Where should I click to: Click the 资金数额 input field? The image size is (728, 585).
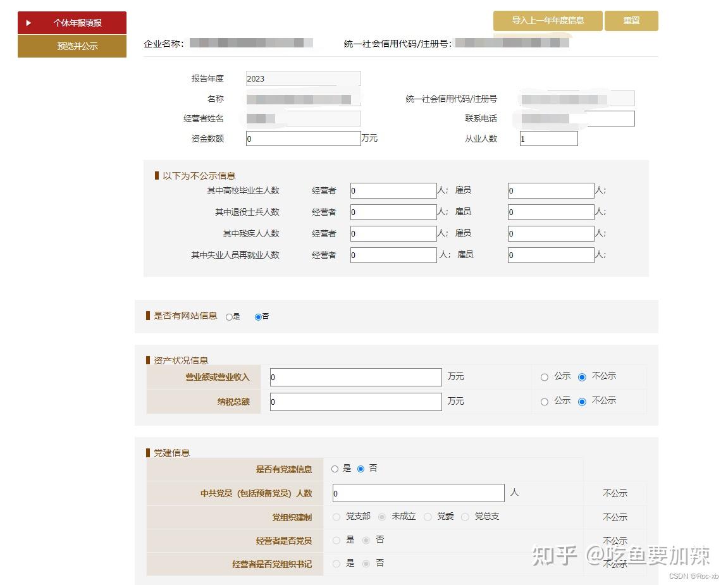(303, 138)
